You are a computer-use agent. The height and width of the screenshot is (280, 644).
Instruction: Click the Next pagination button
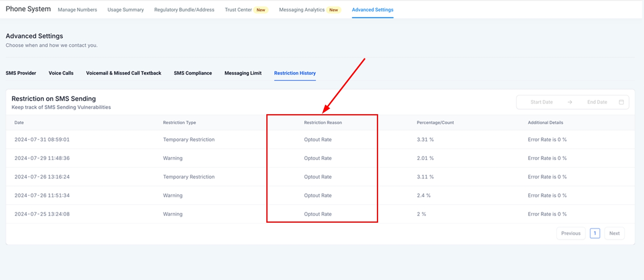tap(614, 233)
